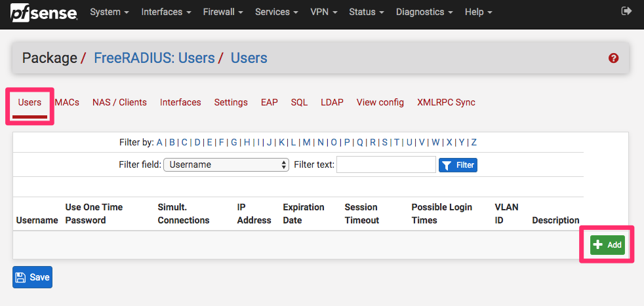Screen dimensions: 644x306
Task: Filter users by letter G
Action: (x=233, y=143)
